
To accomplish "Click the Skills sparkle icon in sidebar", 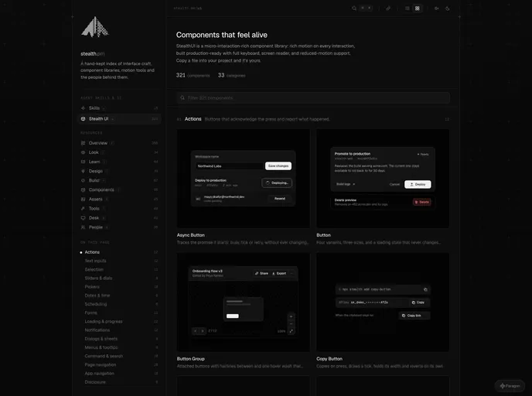I will 84,108.
